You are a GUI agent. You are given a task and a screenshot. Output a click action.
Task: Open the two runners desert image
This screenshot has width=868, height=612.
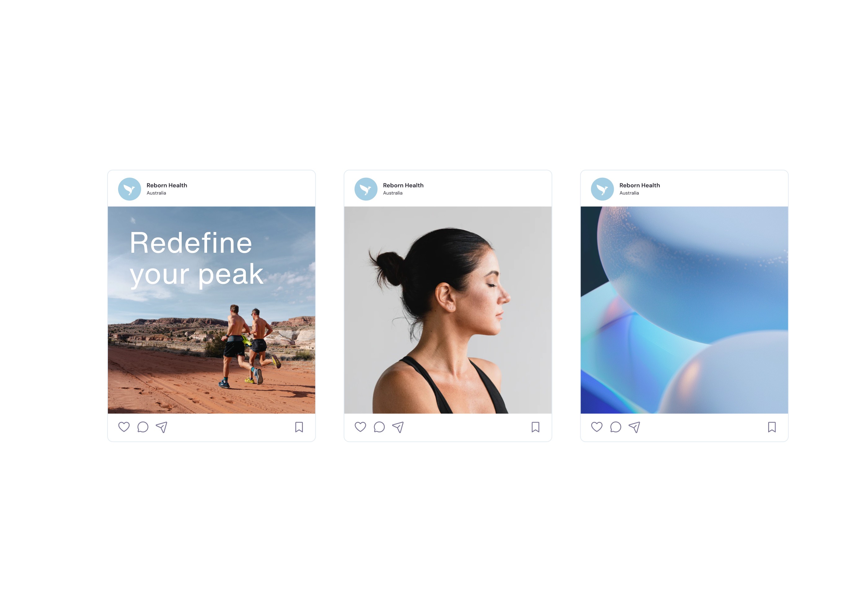[211, 310]
